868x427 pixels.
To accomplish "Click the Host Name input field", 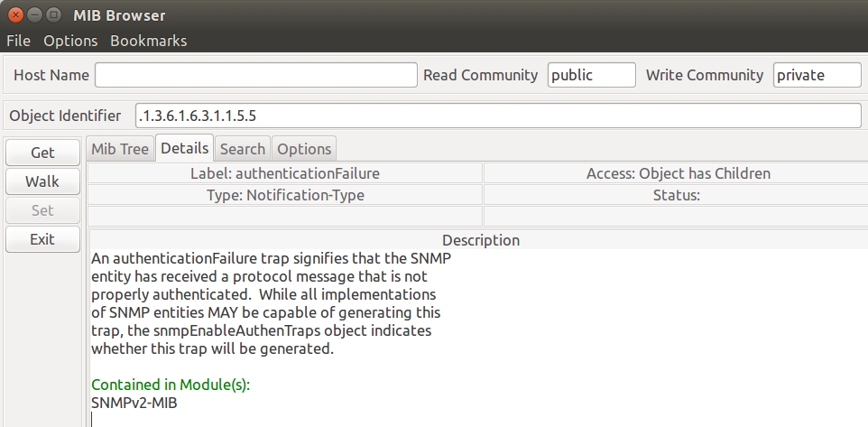I will [255, 75].
